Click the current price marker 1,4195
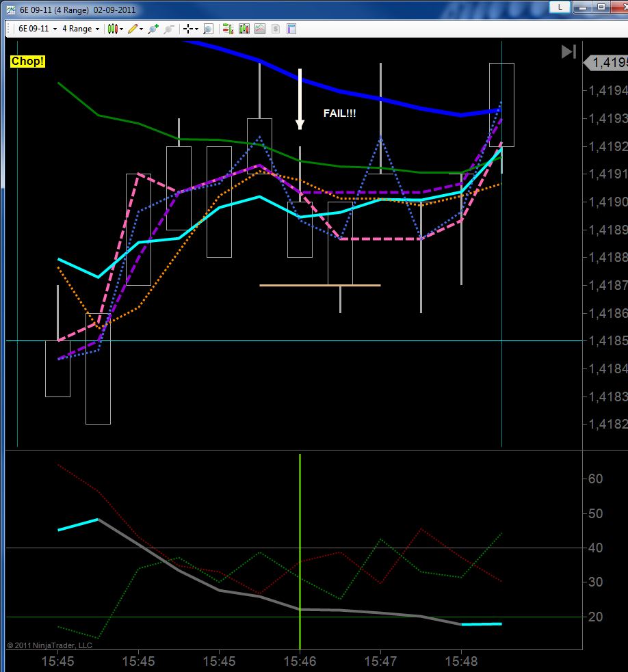628x672 pixels. 607,63
